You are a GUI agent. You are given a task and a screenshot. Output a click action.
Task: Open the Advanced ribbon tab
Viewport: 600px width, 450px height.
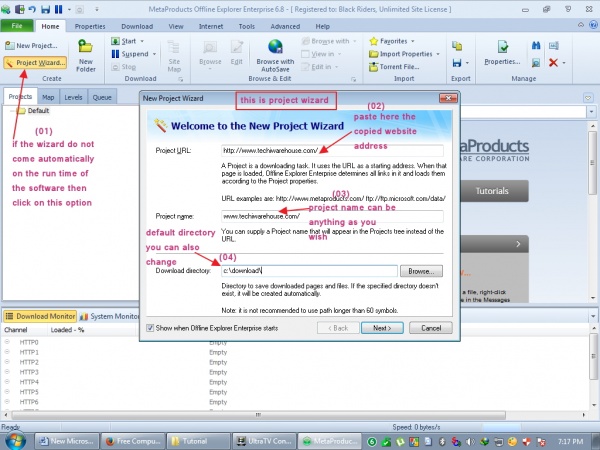[x=285, y=26]
